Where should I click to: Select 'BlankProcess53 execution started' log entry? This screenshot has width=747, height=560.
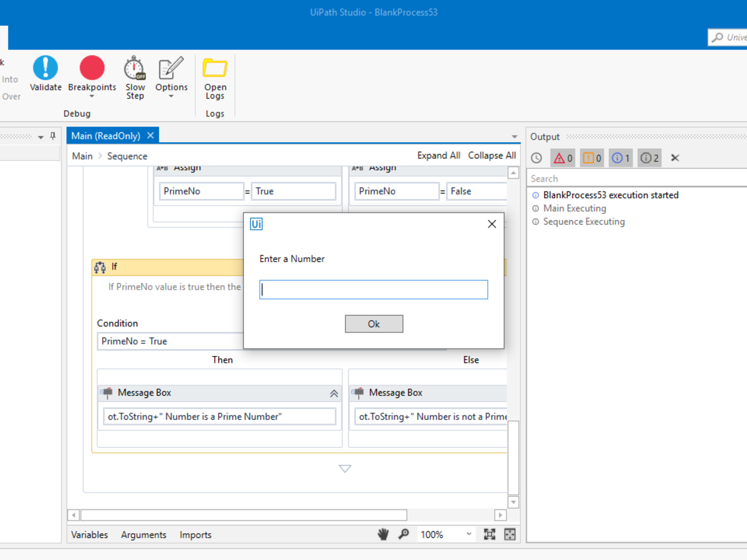(x=610, y=195)
